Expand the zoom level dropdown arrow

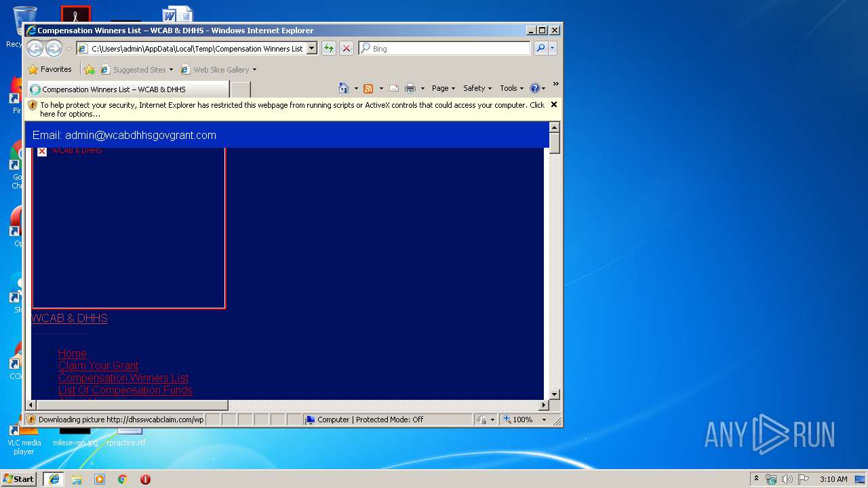pyautogui.click(x=544, y=420)
